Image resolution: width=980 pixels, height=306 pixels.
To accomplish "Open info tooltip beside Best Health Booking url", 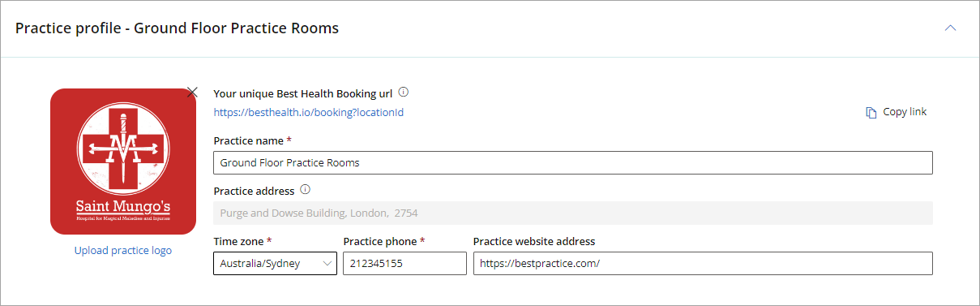I will (404, 93).
